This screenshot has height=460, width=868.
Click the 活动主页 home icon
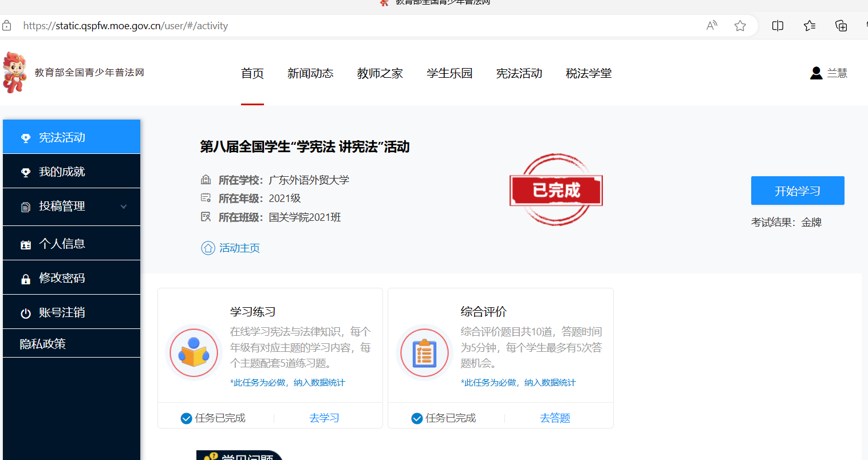coord(208,248)
